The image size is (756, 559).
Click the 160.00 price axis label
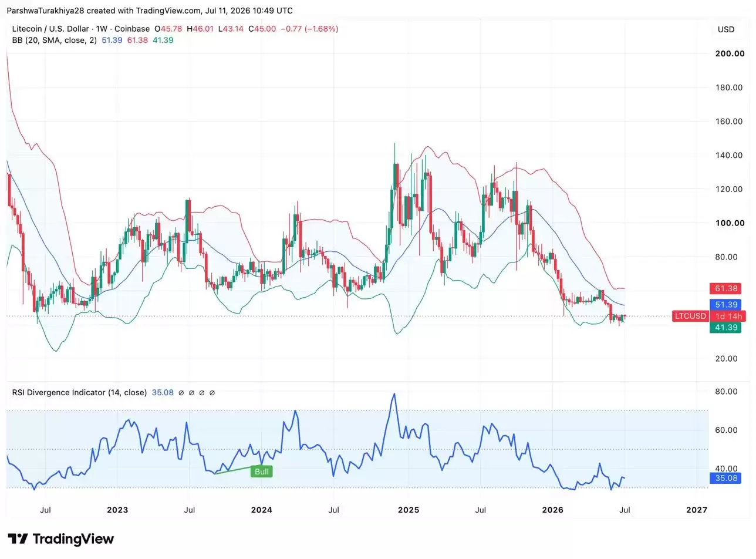click(730, 122)
